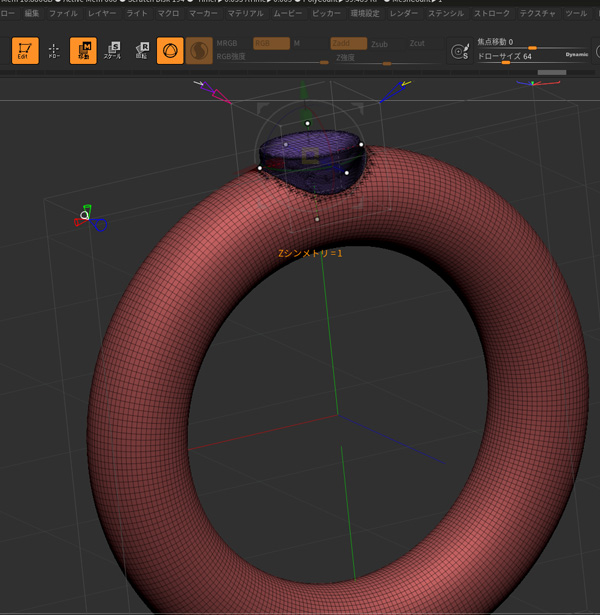Open the ライト menu
Viewport: 600px width, 615px height.
click(137, 14)
